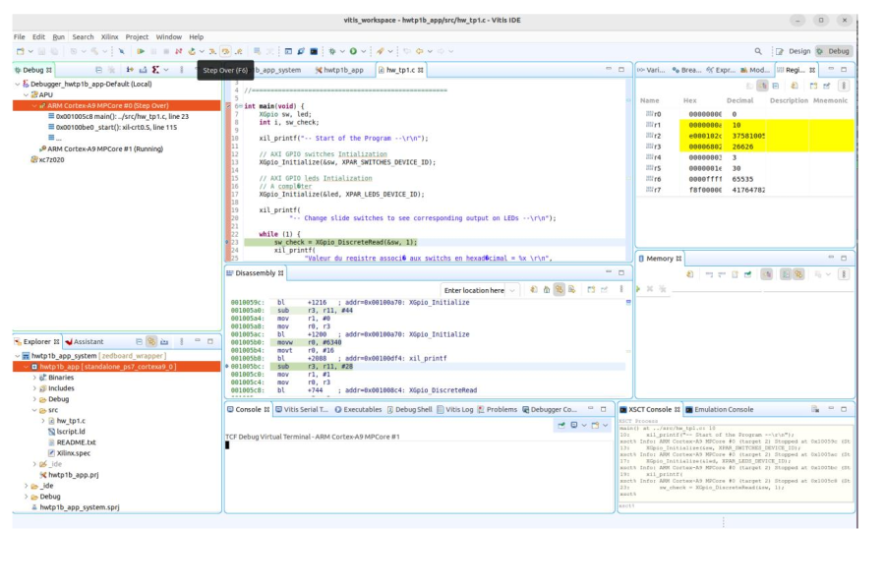Click the Step Return icon
The width and height of the screenshot is (885, 588).
click(238, 51)
